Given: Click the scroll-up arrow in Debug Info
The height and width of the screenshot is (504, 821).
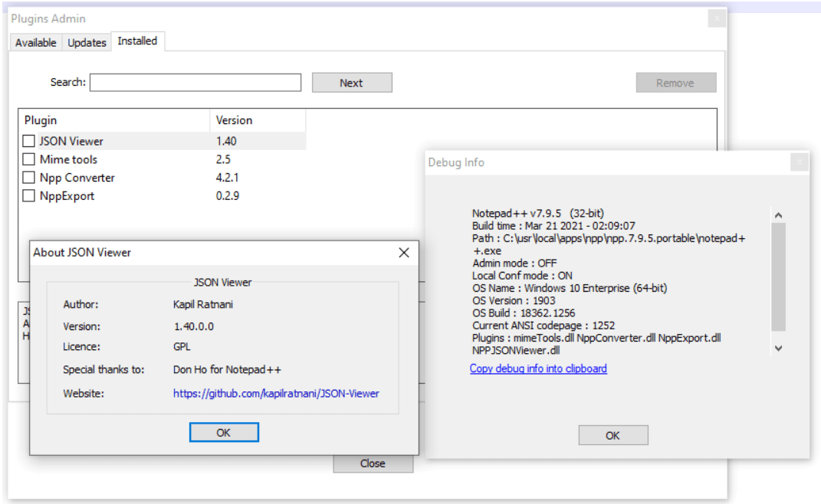Looking at the screenshot, I should click(778, 214).
